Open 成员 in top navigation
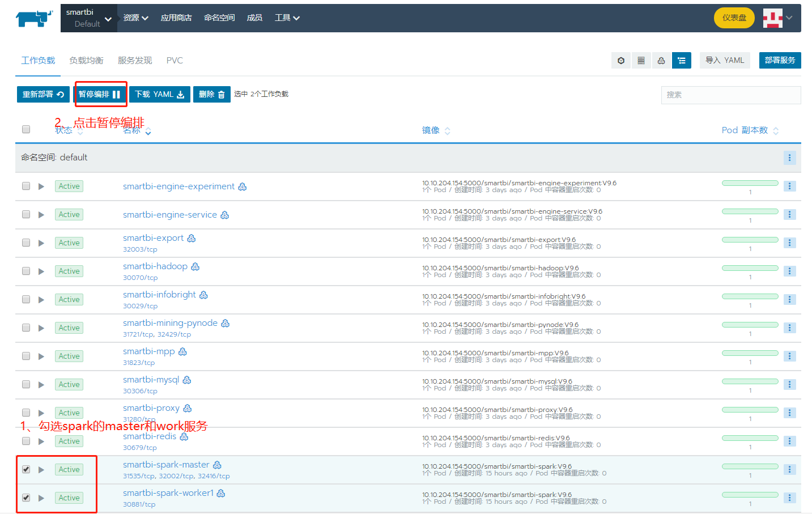The height and width of the screenshot is (514, 812). click(254, 18)
